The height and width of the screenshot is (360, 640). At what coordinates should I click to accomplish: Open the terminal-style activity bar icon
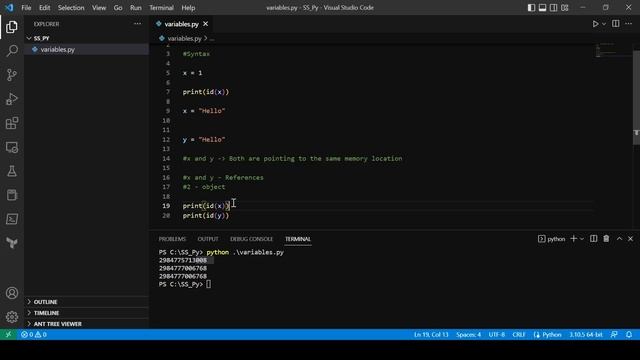pyautogui.click(x=12, y=219)
